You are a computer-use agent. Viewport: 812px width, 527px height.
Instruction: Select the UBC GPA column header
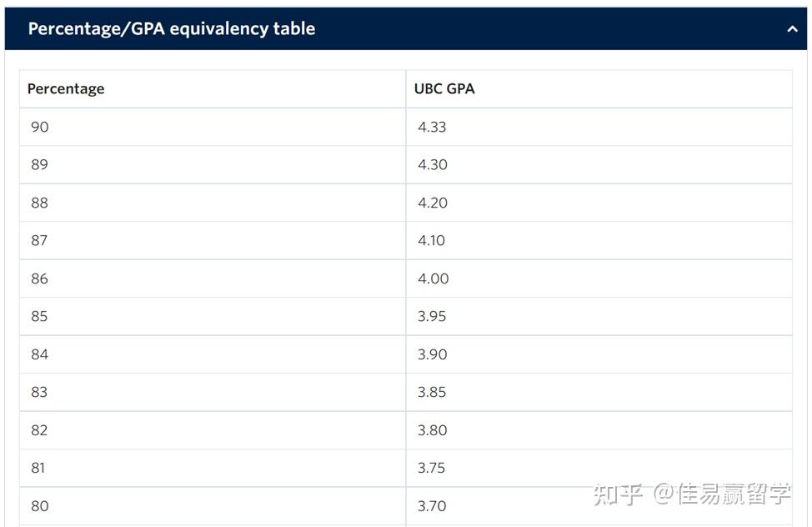point(444,88)
